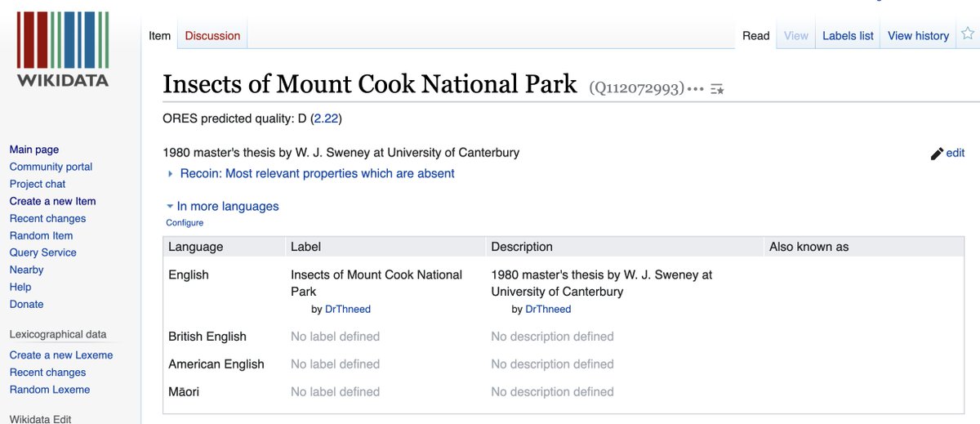Image resolution: width=980 pixels, height=424 pixels.
Task: Open the Query Service link
Action: (x=42, y=252)
